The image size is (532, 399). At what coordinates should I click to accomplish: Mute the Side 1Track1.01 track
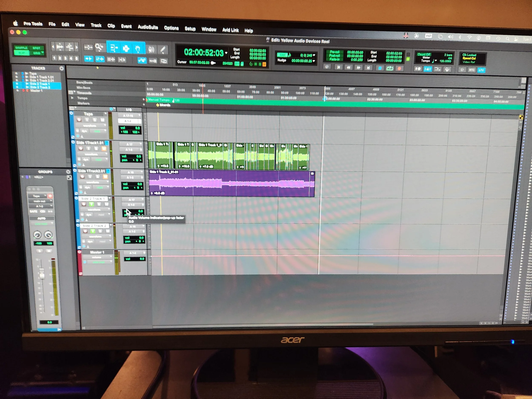click(104, 149)
